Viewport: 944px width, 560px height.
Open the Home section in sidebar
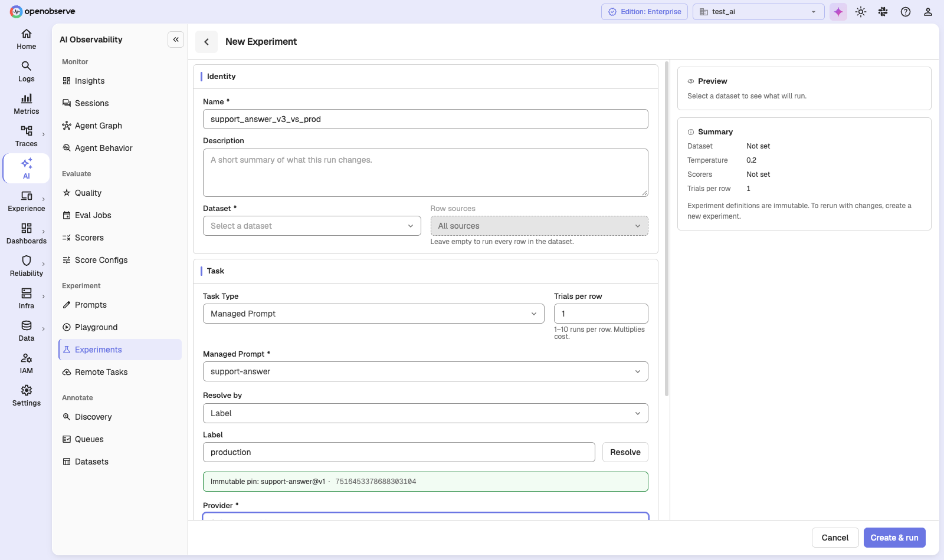pos(26,39)
